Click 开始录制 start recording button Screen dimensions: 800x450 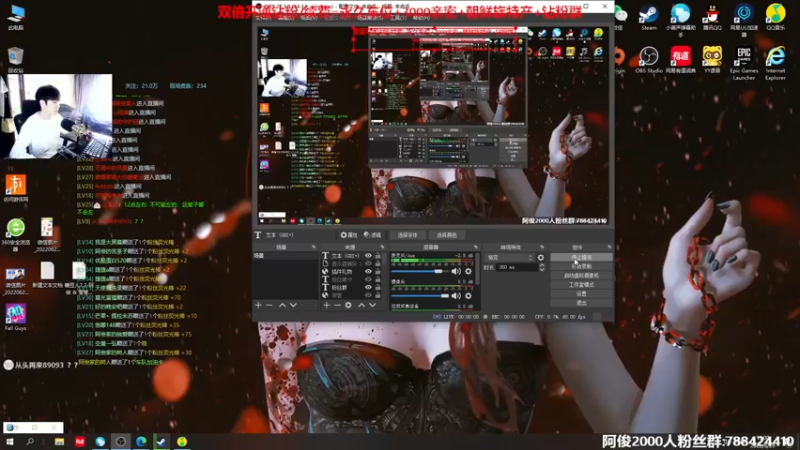(x=582, y=266)
